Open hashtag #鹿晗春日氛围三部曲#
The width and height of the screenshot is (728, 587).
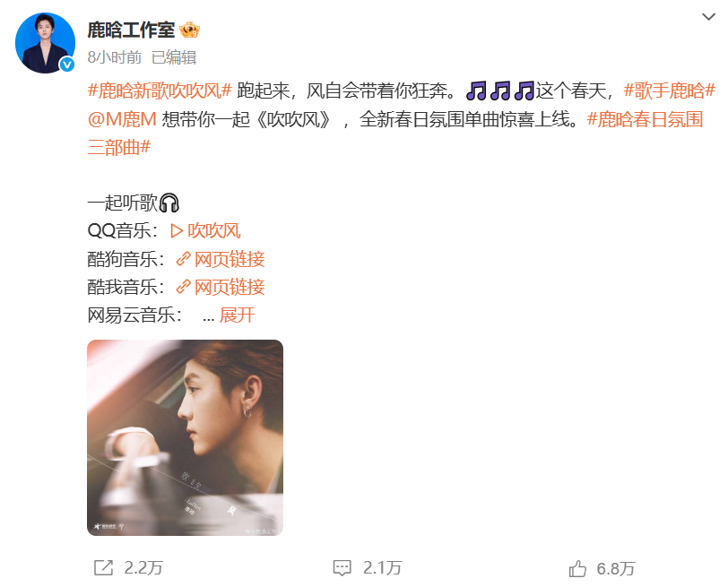(395, 134)
